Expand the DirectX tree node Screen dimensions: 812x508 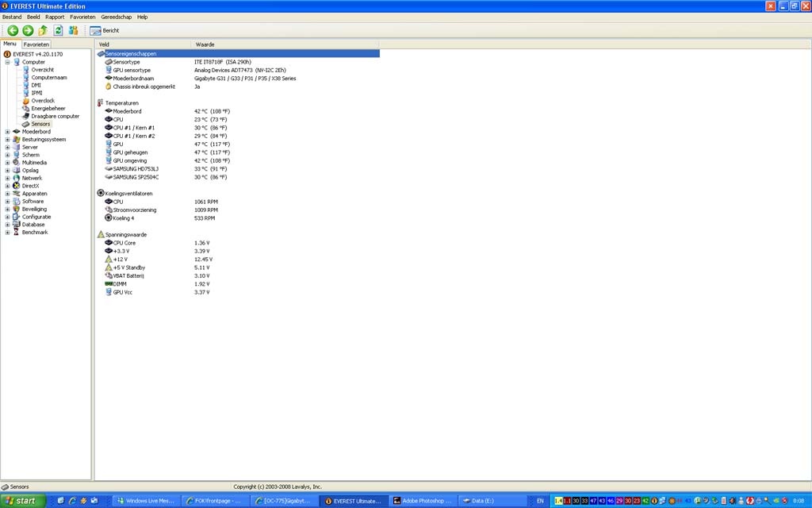pyautogui.click(x=7, y=186)
